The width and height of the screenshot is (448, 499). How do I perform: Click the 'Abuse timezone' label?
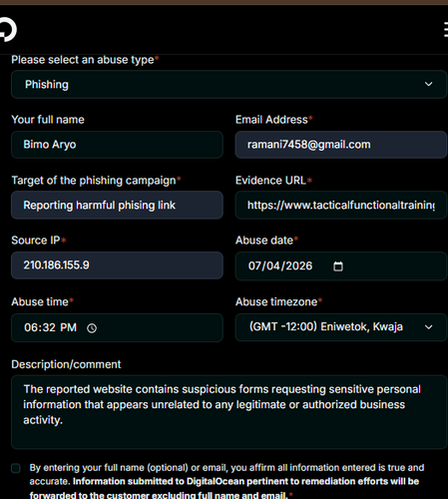[x=279, y=301]
